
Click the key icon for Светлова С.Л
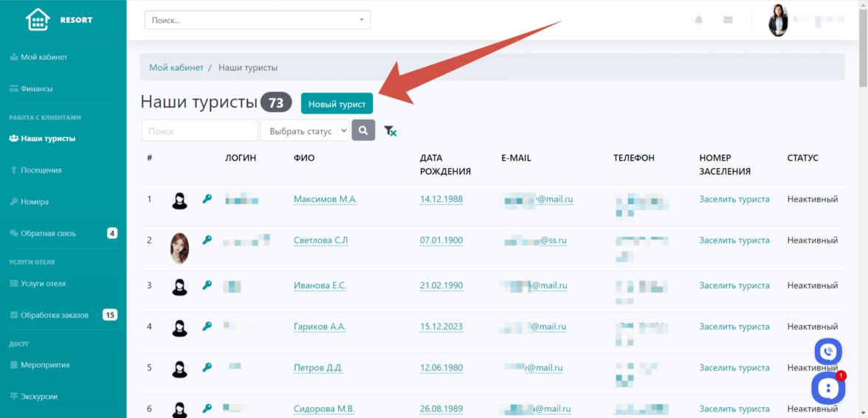207,240
